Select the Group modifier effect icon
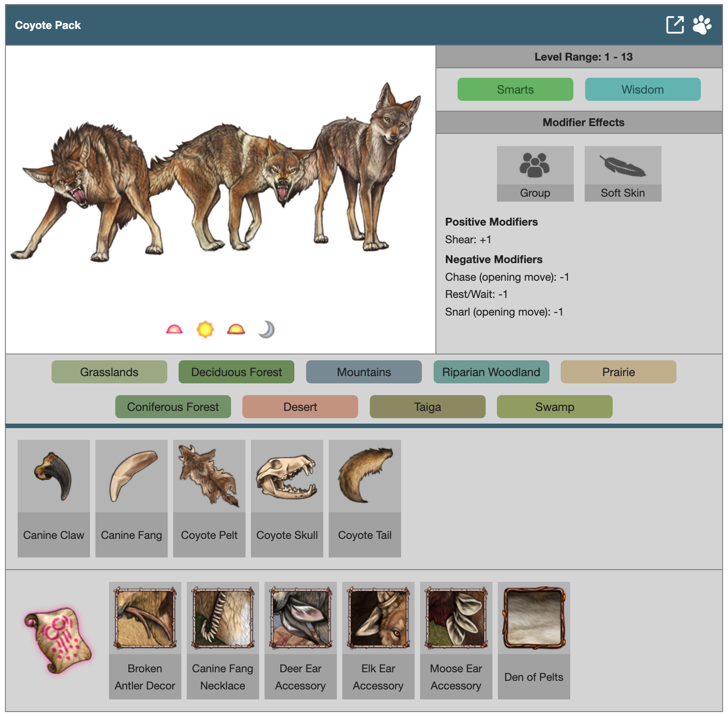Image resolution: width=728 pixels, height=717 pixels. [x=535, y=165]
